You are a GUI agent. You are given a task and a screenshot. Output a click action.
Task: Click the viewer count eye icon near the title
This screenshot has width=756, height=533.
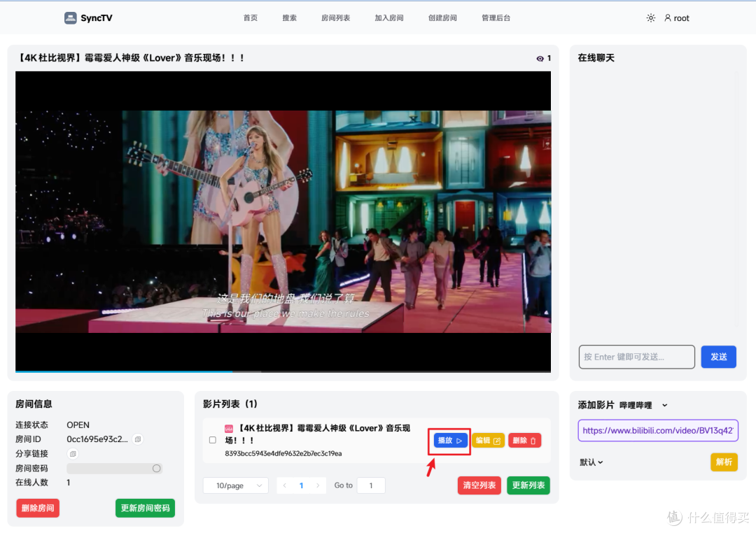click(x=540, y=58)
